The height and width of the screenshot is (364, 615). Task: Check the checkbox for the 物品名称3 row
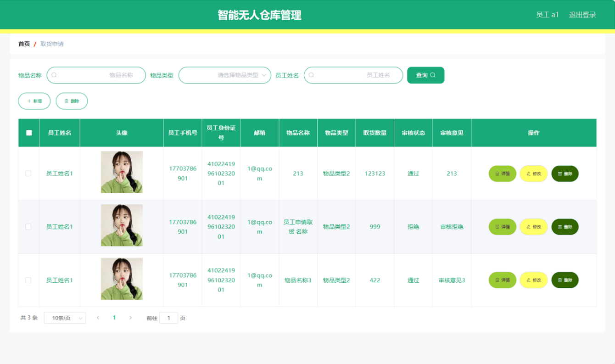(28, 280)
